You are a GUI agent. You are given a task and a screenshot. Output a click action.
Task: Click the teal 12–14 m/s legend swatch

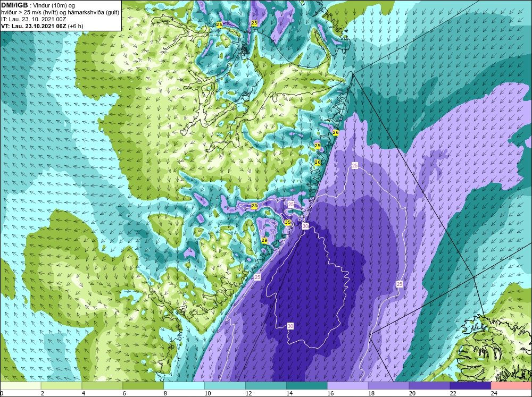(x=265, y=386)
